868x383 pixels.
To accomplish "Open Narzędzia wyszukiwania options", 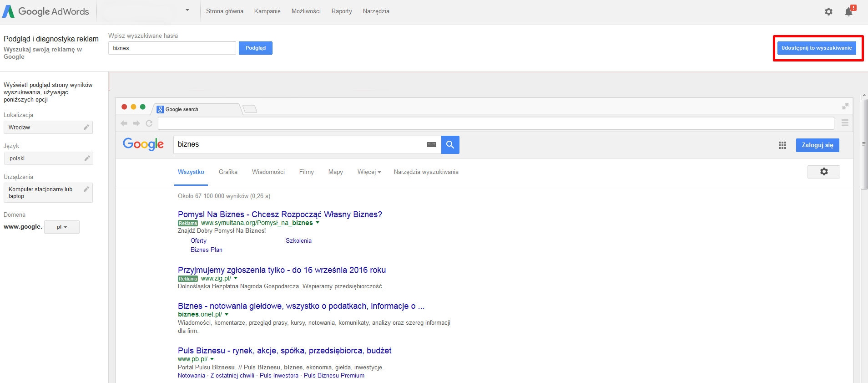I will (x=426, y=172).
